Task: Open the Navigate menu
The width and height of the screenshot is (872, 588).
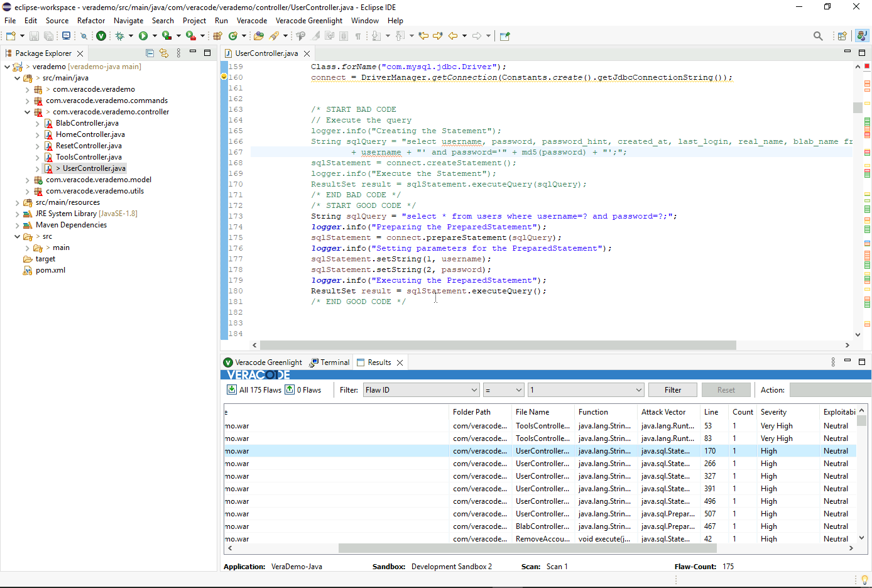Action: tap(128, 21)
